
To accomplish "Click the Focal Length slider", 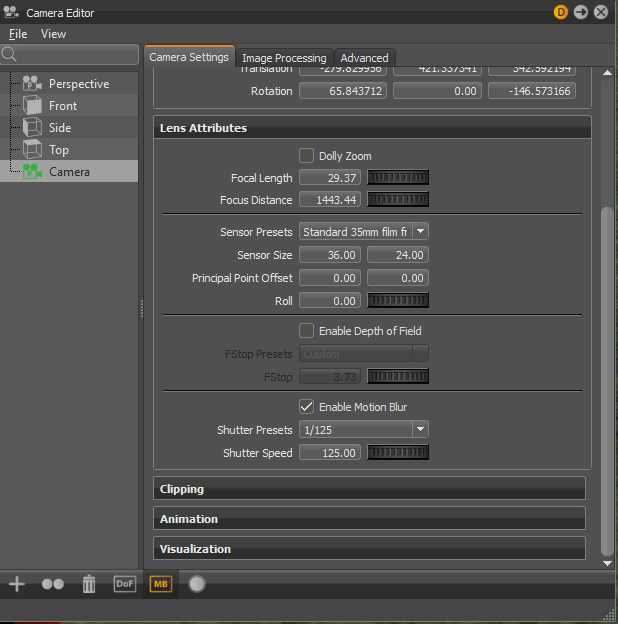I will (398, 177).
